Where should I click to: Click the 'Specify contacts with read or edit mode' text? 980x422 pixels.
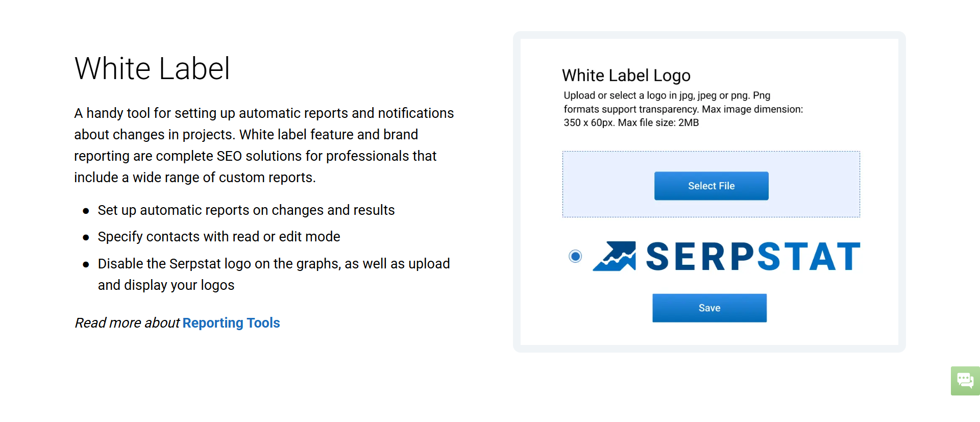click(219, 237)
